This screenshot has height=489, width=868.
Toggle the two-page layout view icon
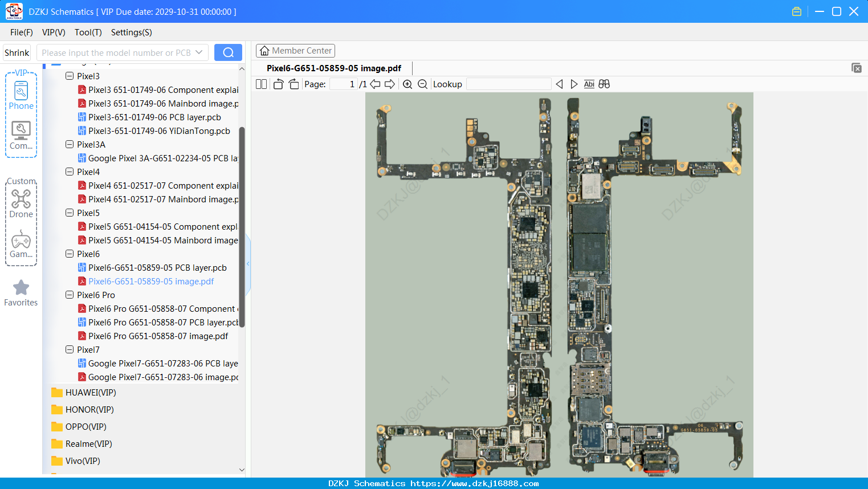[261, 84]
